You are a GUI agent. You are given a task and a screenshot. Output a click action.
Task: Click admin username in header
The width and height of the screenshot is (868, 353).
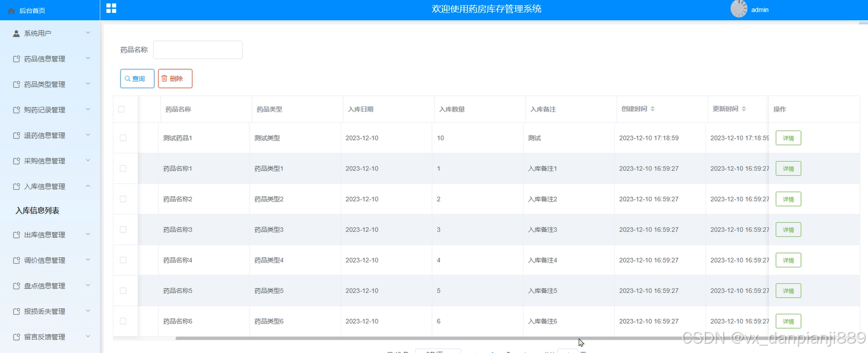coord(760,9)
